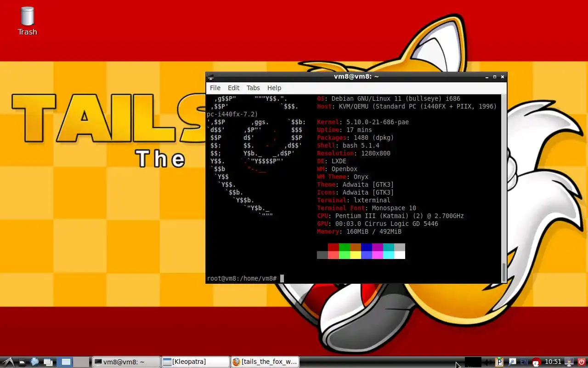588x368 pixels.
Task: Open the volume control speaker icon
Action: pyautogui.click(x=488, y=362)
